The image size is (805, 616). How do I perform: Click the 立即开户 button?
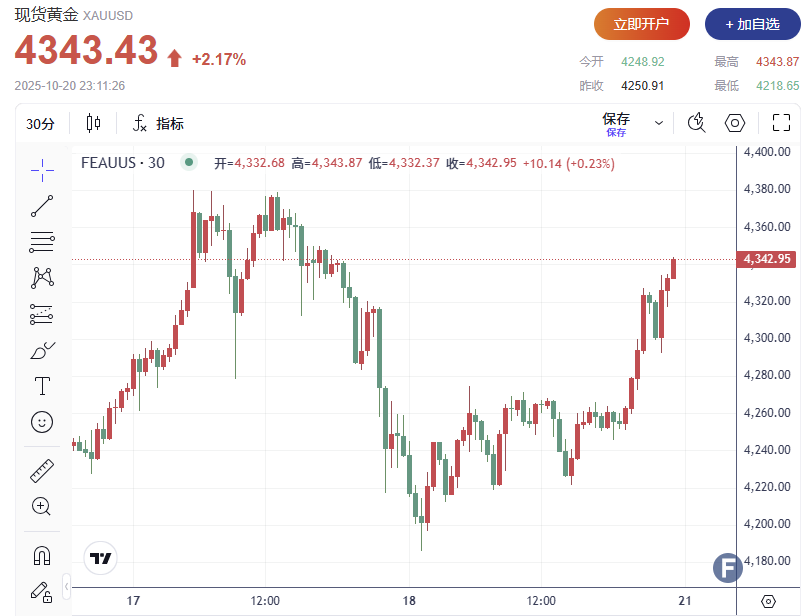pyautogui.click(x=642, y=24)
